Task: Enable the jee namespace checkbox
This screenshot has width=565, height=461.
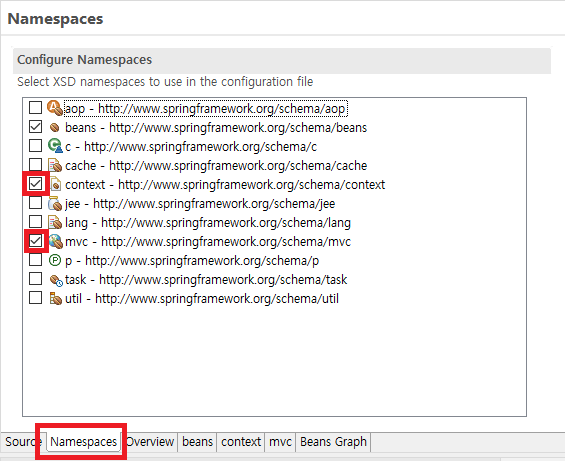Action: coord(35,203)
